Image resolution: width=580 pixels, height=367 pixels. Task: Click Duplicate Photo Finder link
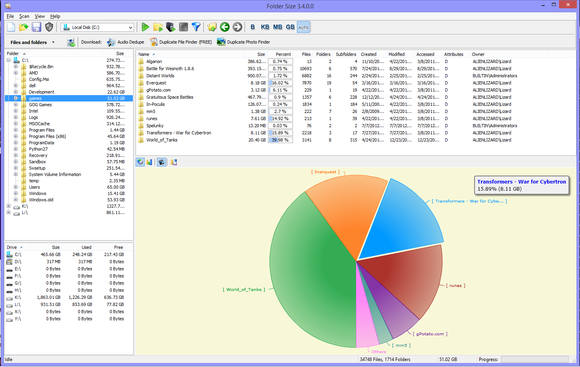point(248,42)
